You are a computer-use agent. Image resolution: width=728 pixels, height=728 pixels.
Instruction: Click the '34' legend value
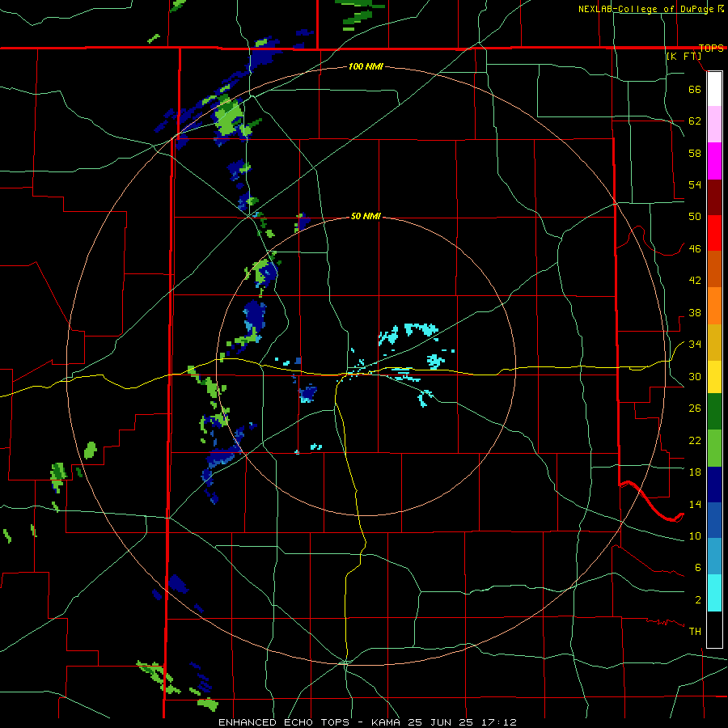tap(695, 345)
